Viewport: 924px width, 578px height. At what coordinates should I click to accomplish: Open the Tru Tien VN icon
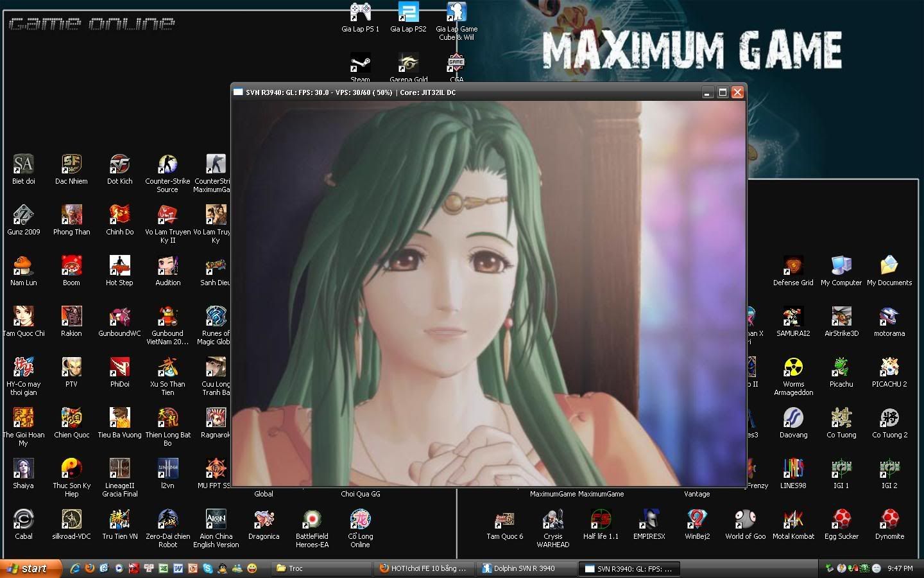(119, 520)
